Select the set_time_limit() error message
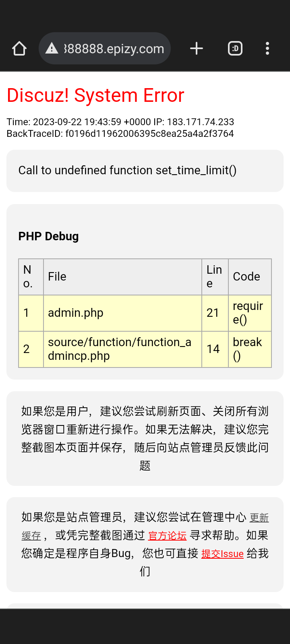Screen dimensions: 290x644 click(127, 170)
